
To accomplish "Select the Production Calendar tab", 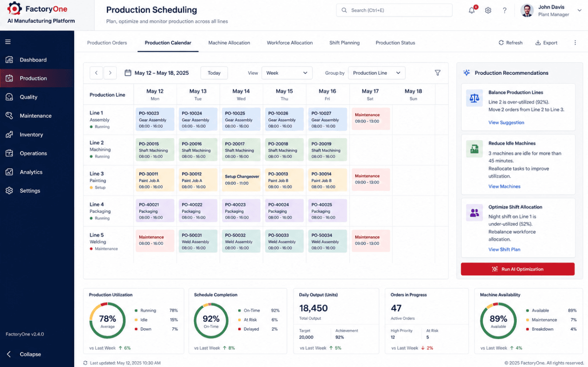I will tap(168, 43).
